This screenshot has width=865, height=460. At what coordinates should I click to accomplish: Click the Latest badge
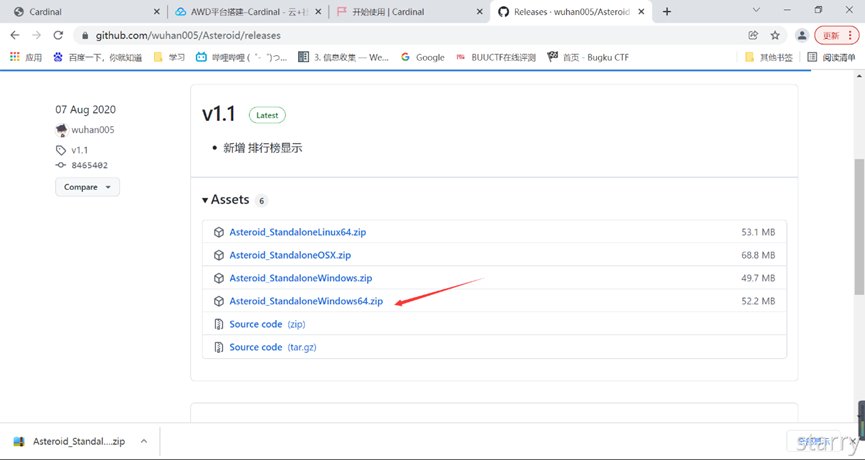tap(267, 115)
